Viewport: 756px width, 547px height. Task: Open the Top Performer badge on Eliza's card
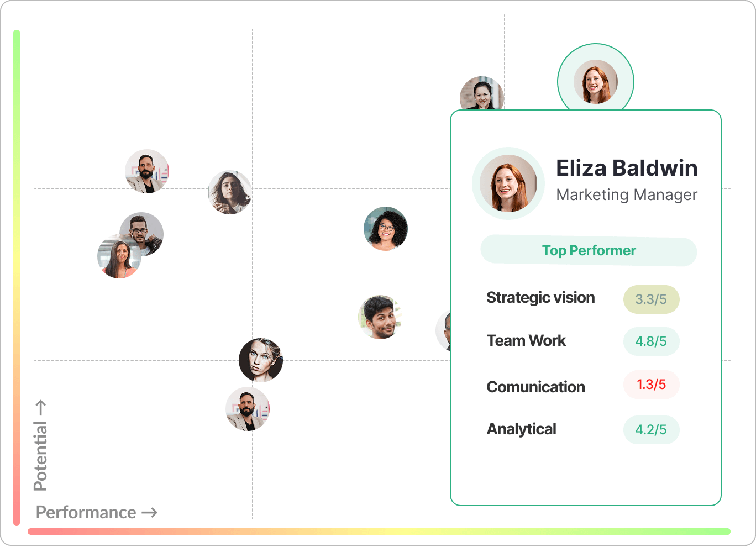pos(589,251)
